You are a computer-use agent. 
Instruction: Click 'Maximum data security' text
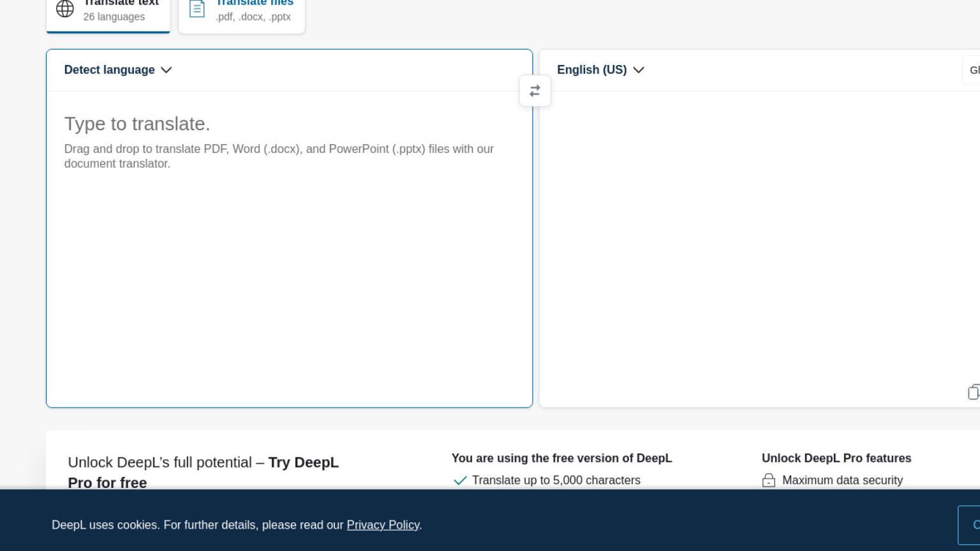tap(842, 480)
